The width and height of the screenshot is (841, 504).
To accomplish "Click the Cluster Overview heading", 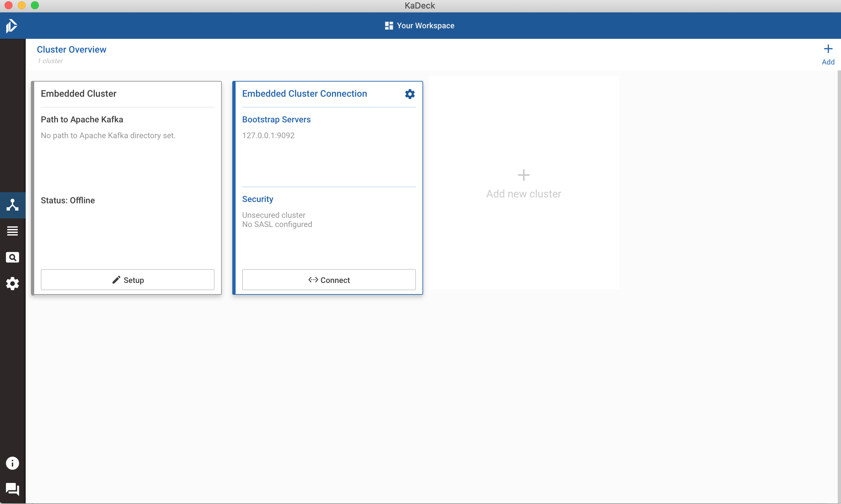I will point(71,50).
